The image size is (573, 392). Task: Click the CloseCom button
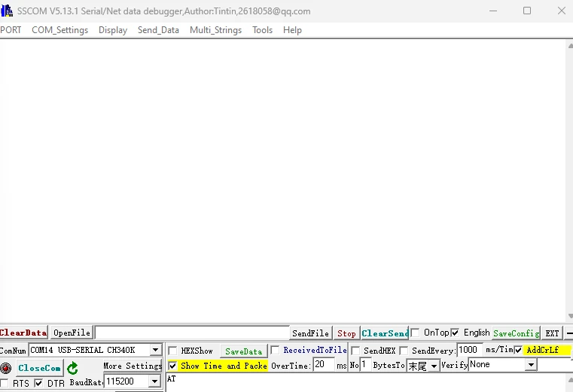[39, 368]
